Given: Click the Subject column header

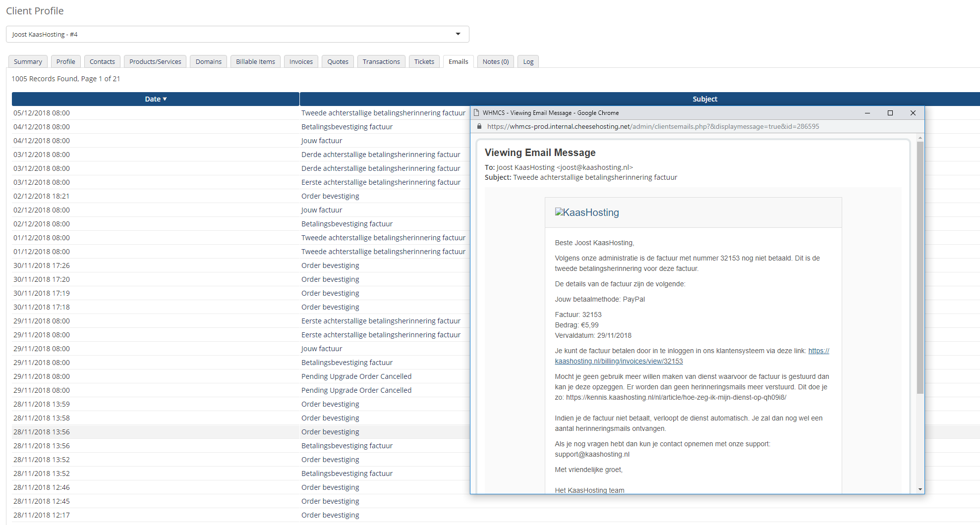Looking at the screenshot, I should point(704,99).
